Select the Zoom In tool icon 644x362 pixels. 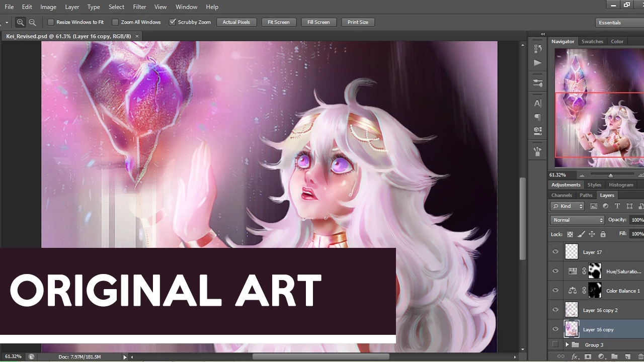tap(20, 22)
